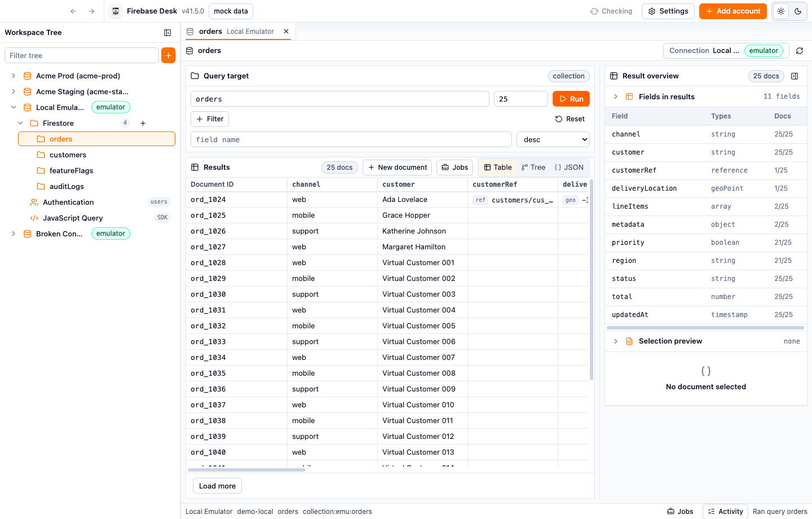This screenshot has height=519, width=812.
Task: Click customers/cus_ reference cell in ord_1024 row
Action: pos(513,200)
